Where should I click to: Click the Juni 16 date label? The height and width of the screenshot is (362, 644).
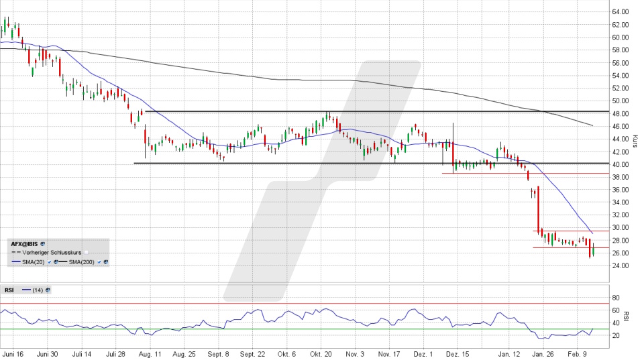pyautogui.click(x=13, y=354)
